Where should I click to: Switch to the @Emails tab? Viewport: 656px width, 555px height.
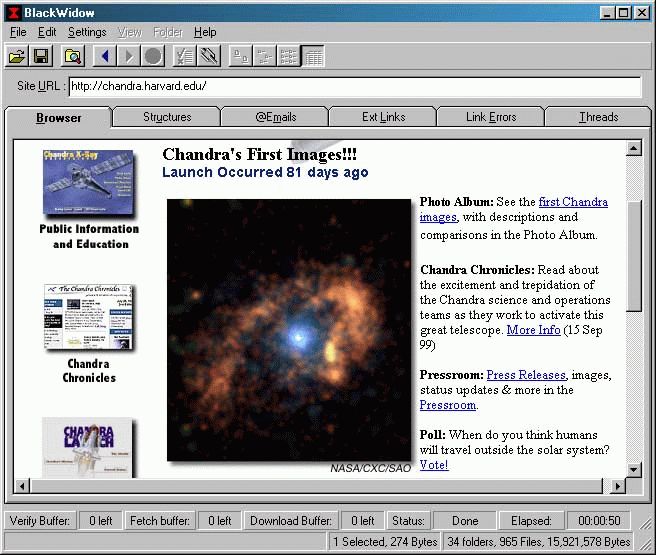(275, 117)
